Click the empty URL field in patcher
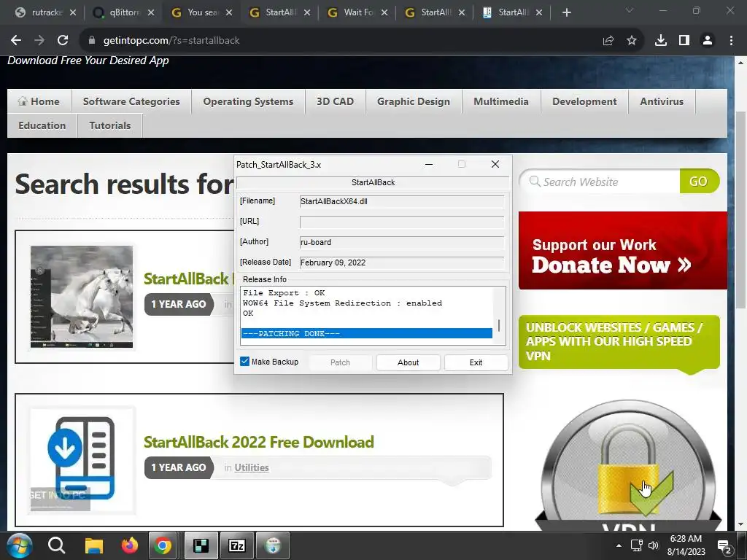 402,222
